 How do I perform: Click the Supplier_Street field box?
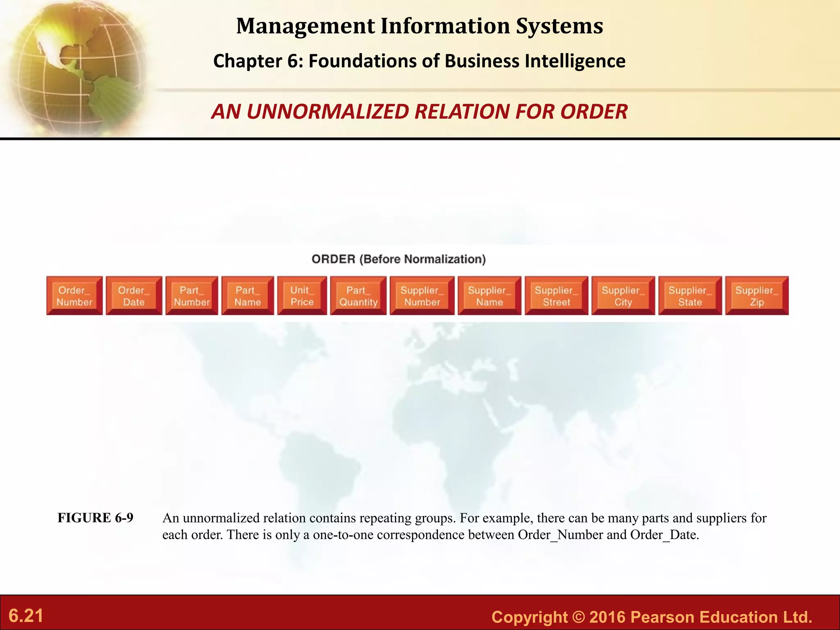[557, 296]
